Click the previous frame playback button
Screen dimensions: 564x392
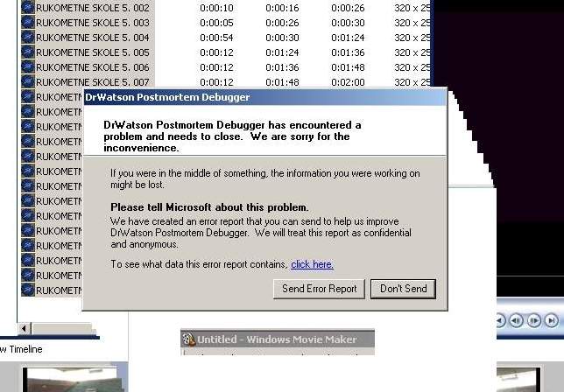pos(517,320)
